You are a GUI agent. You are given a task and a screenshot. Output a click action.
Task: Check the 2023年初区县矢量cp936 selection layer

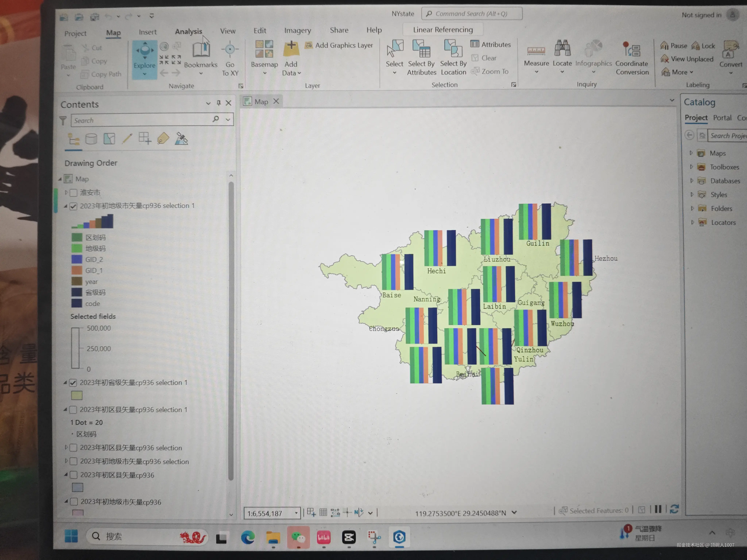point(73,448)
